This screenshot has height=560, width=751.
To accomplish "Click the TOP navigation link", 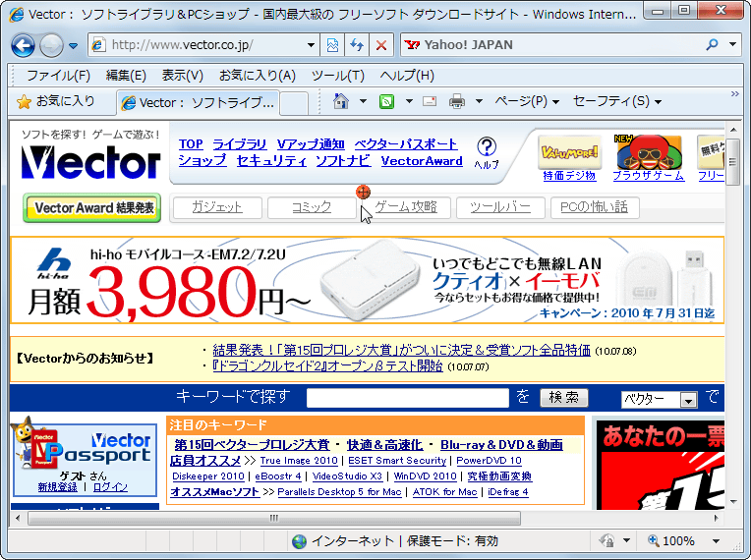I will pos(191,144).
